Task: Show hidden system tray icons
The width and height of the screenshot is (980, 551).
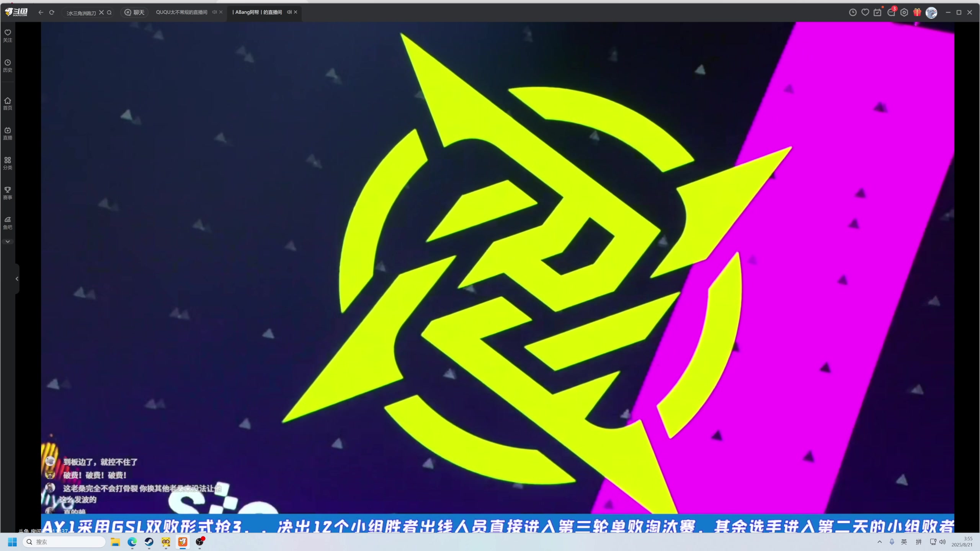Action: (880, 542)
